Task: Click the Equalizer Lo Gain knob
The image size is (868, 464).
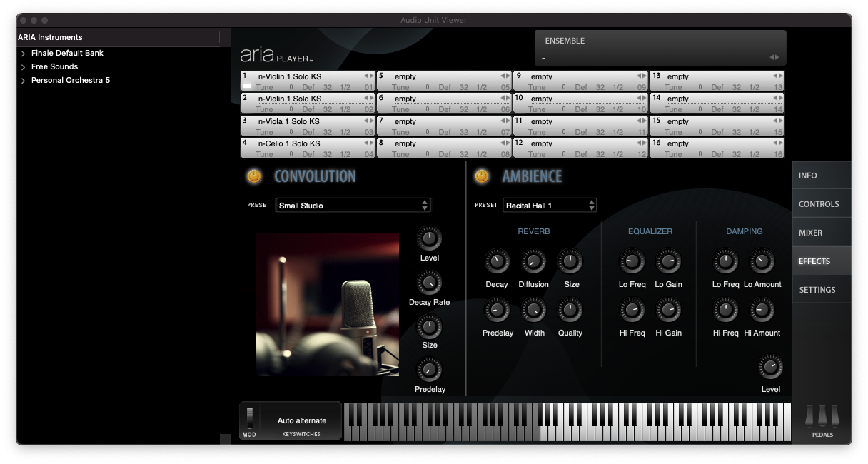Action: pyautogui.click(x=668, y=262)
